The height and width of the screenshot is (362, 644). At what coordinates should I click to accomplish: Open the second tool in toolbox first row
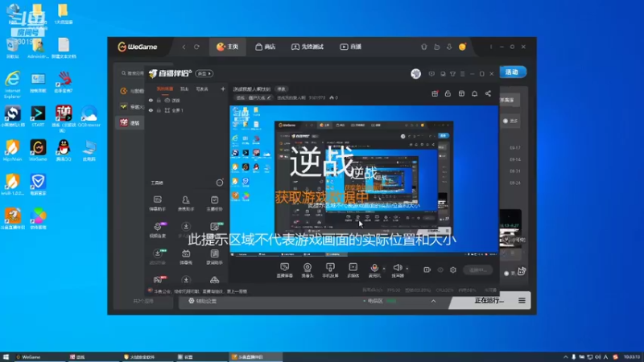186,204
